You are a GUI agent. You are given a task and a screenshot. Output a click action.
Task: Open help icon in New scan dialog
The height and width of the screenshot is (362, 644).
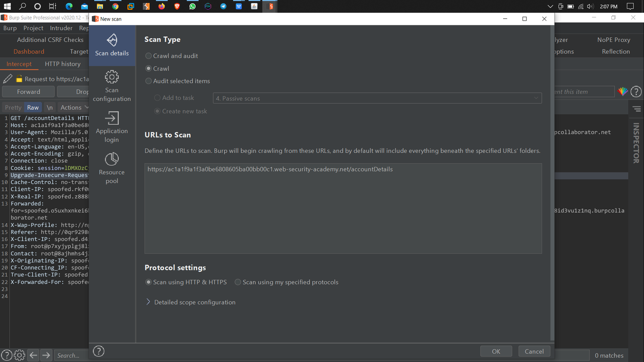click(99, 351)
